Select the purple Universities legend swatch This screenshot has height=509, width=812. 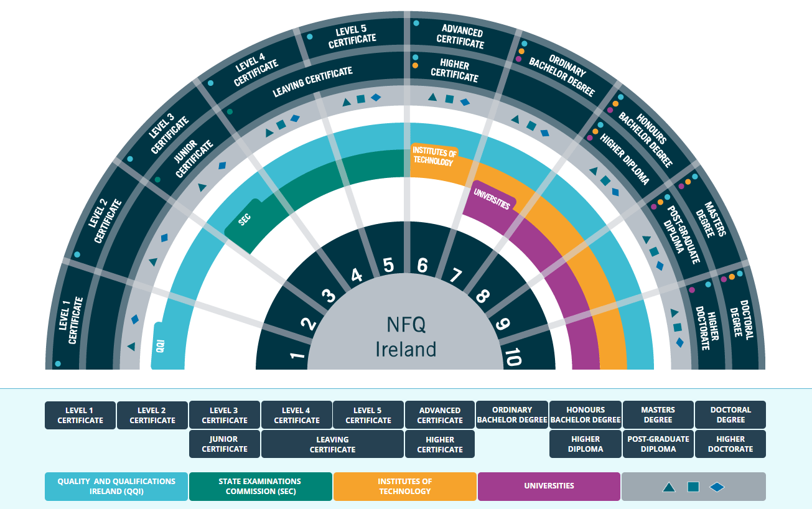[x=549, y=487]
